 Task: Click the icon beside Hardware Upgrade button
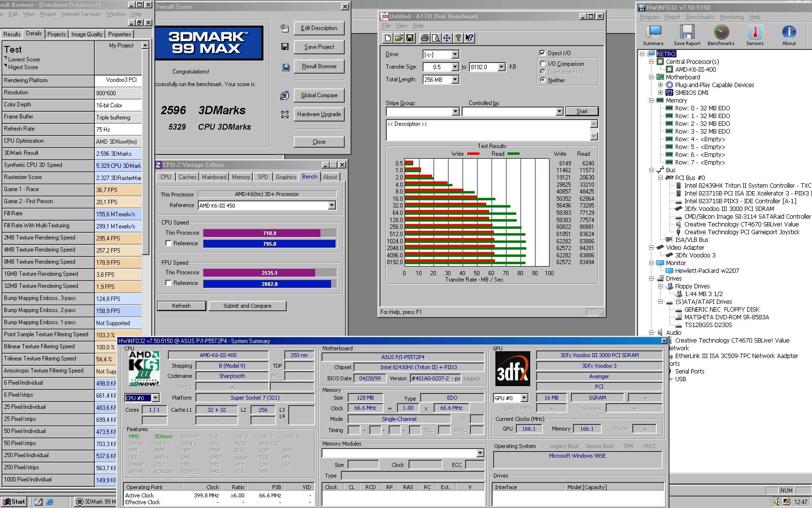285,114
